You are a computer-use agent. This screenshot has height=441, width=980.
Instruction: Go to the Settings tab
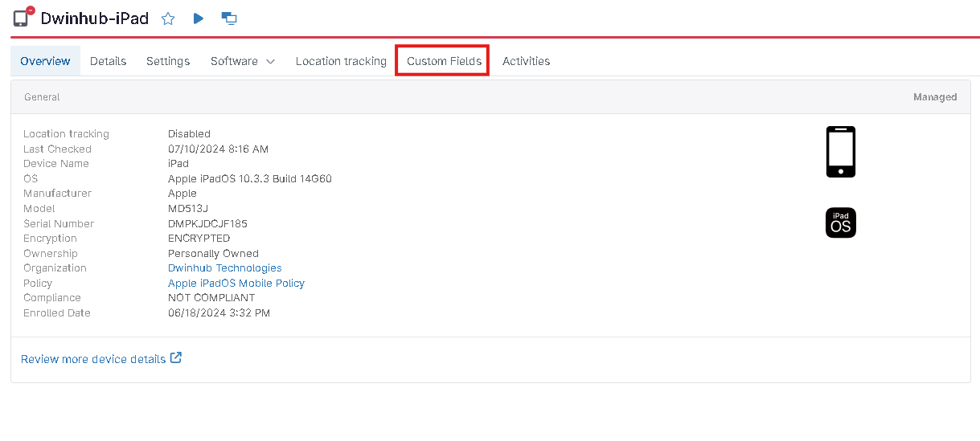pos(168,61)
